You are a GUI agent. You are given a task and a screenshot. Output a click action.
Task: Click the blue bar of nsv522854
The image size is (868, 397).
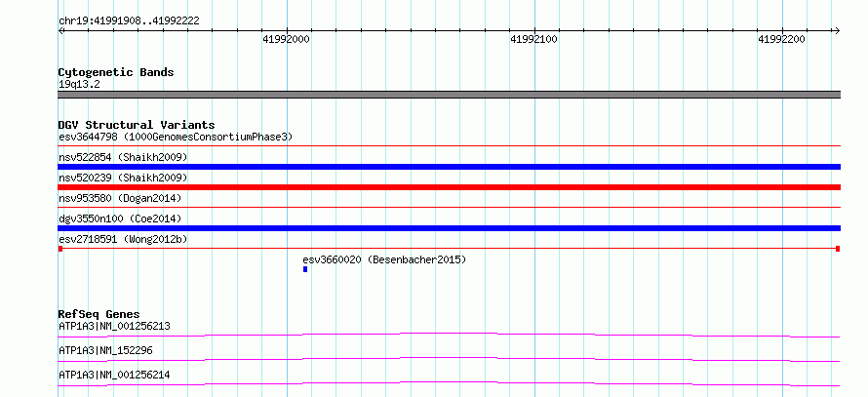pyautogui.click(x=449, y=167)
